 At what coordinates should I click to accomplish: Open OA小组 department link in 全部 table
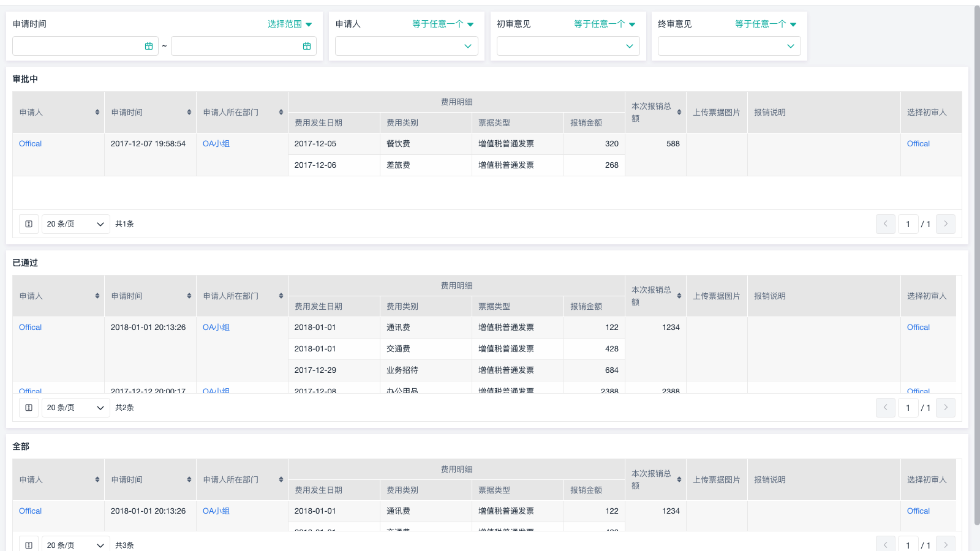tap(216, 511)
